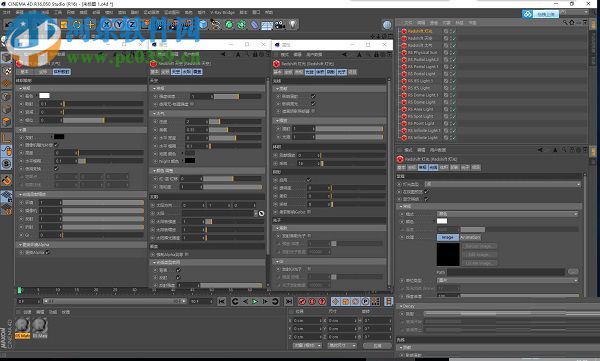Click the S snap icon in left sidebar
This screenshot has height=361, width=600.
tap(7, 164)
